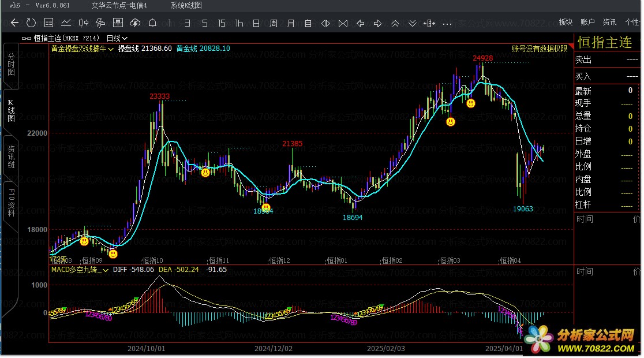The height and width of the screenshot is (358, 644).
Task: Click the 24928 high price marker
Action: pyautogui.click(x=482, y=58)
